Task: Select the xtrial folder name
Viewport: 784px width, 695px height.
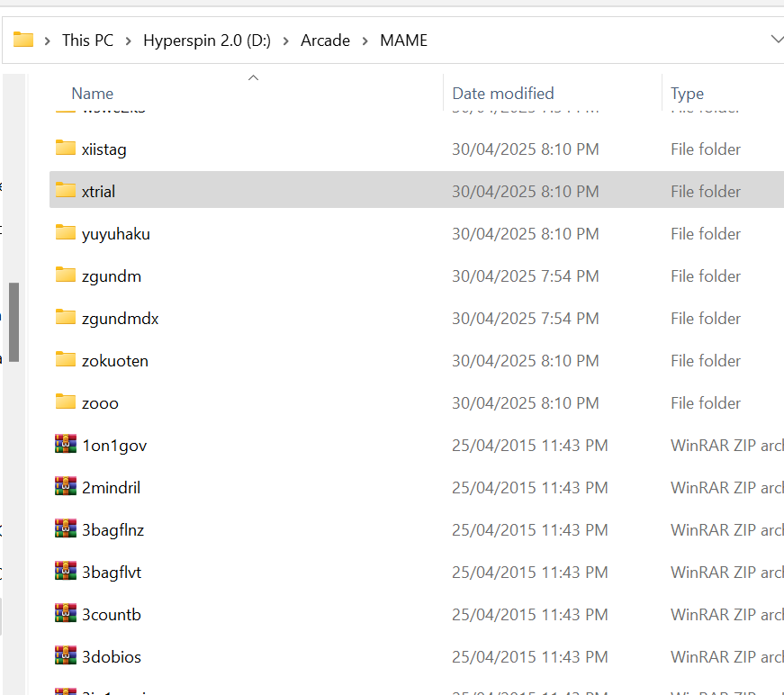Action: click(98, 192)
